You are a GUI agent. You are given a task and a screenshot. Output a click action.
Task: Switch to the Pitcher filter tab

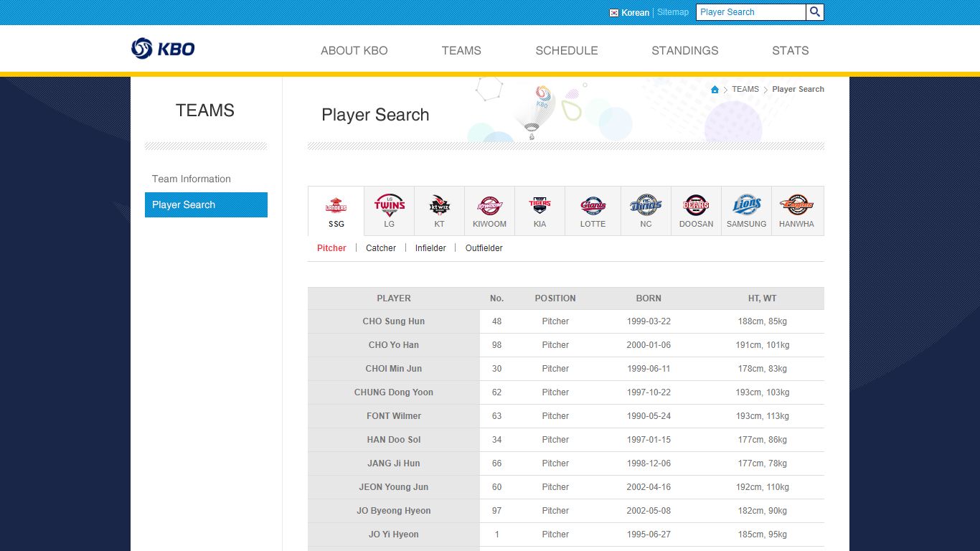pos(331,248)
